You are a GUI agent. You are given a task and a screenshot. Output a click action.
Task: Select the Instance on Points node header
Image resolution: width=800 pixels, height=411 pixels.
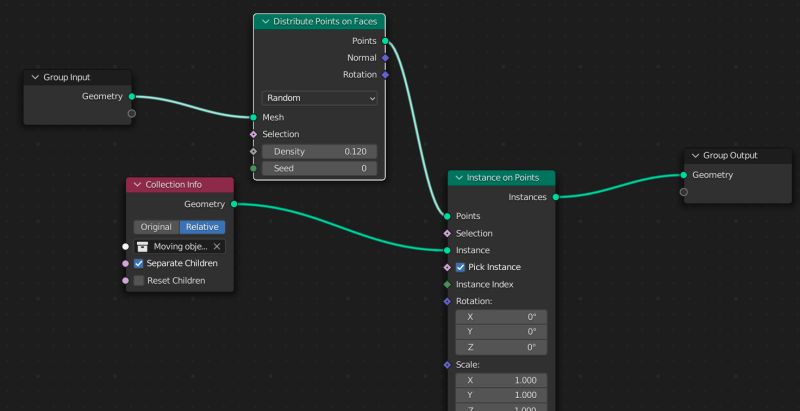pyautogui.click(x=502, y=177)
